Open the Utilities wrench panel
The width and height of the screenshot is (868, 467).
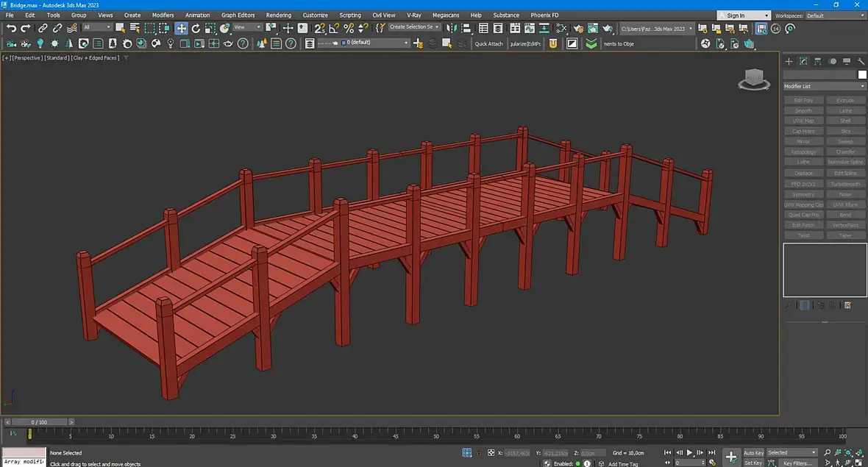pos(861,62)
